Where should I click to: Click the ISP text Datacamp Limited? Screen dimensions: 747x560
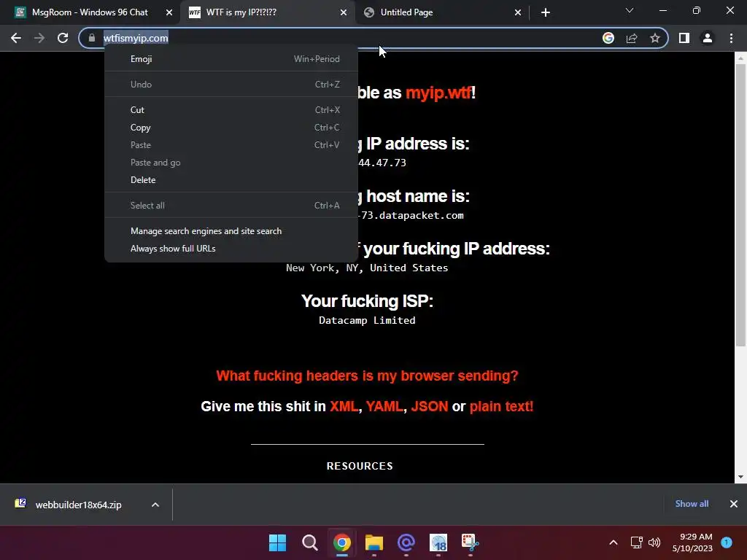tap(367, 321)
